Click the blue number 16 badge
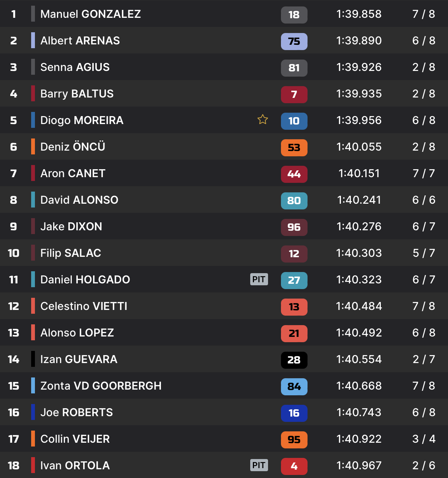 point(294,413)
